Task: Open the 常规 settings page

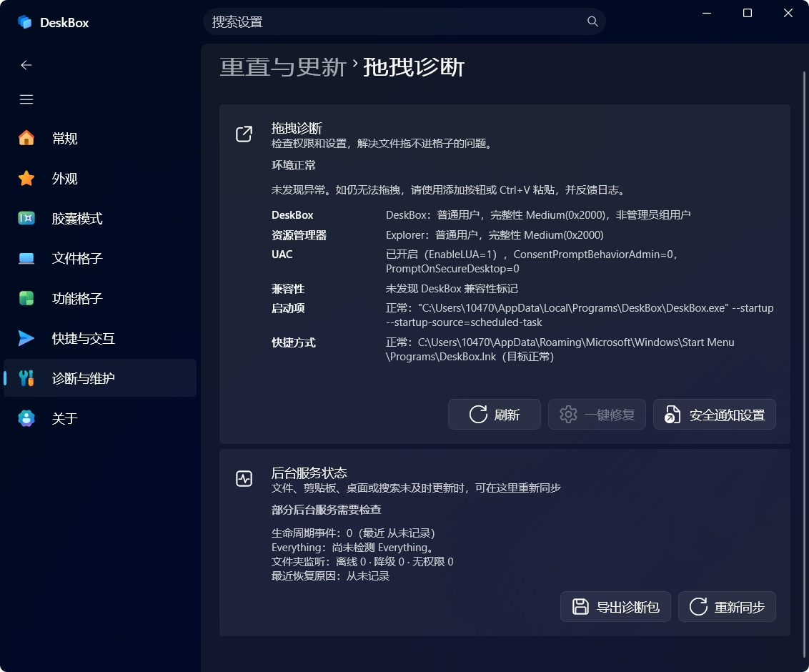Action: tap(100, 138)
